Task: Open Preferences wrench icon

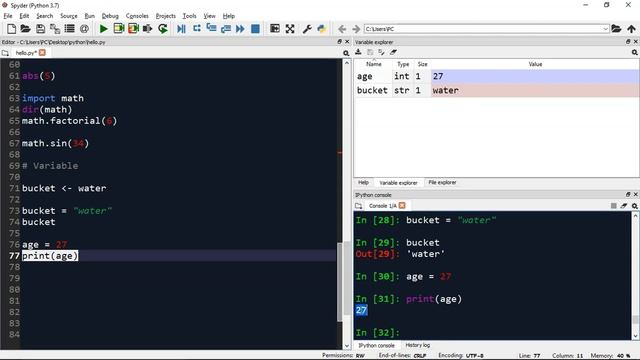Action: point(307,29)
